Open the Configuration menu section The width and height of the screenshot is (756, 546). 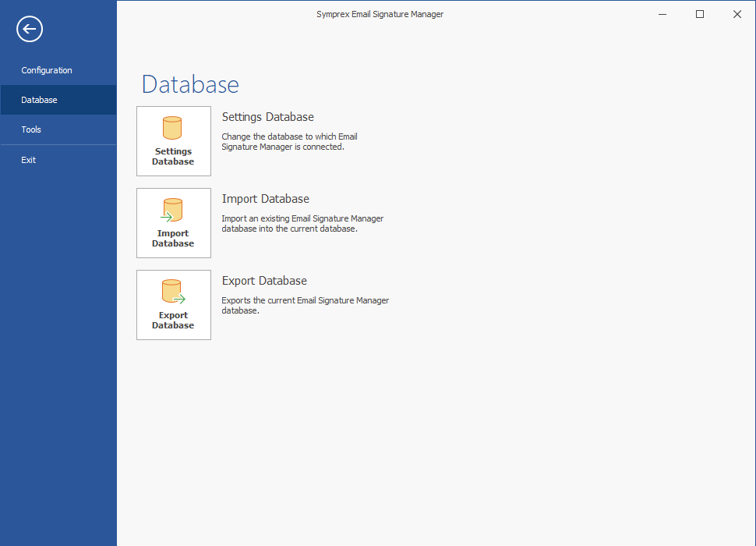[58, 70]
